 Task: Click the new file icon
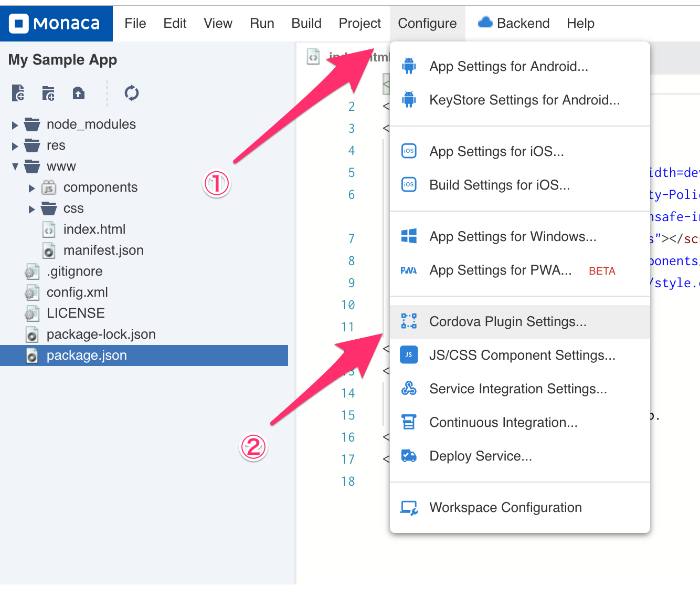pos(18,93)
